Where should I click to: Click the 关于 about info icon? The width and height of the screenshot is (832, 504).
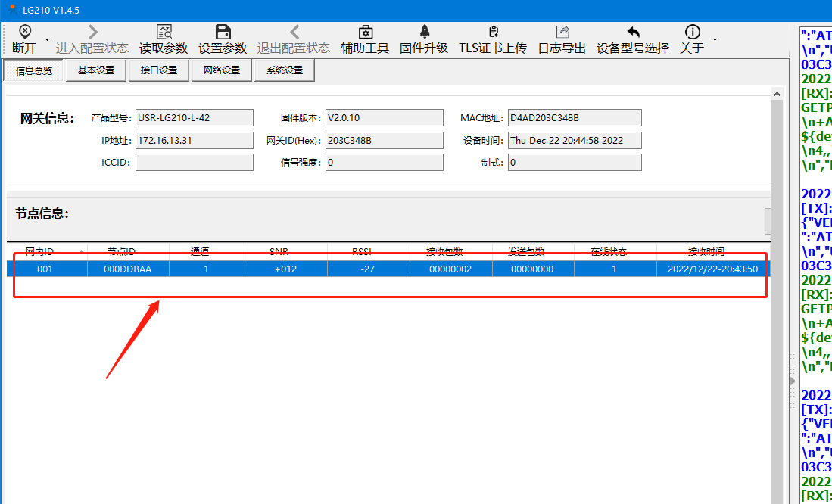(692, 32)
